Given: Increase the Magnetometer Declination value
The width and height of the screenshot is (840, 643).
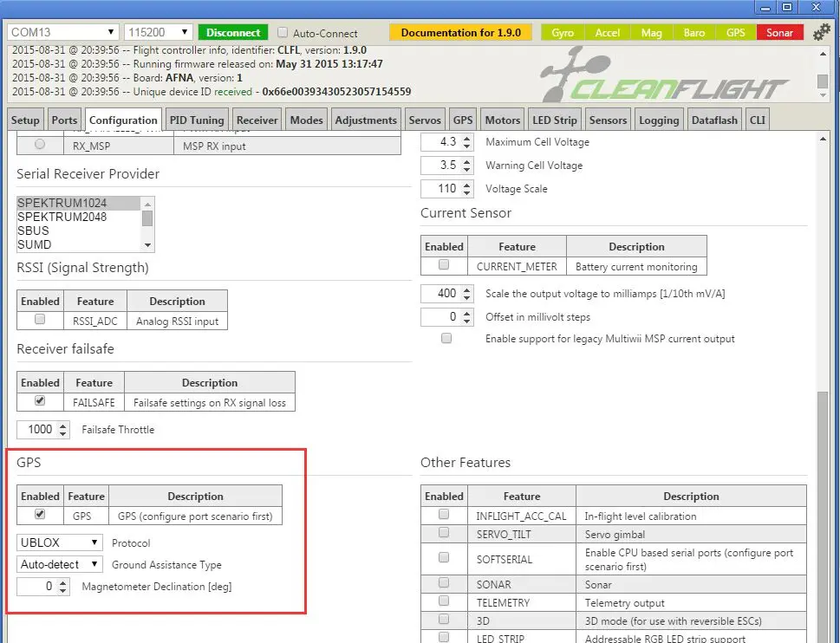Looking at the screenshot, I should point(63,582).
